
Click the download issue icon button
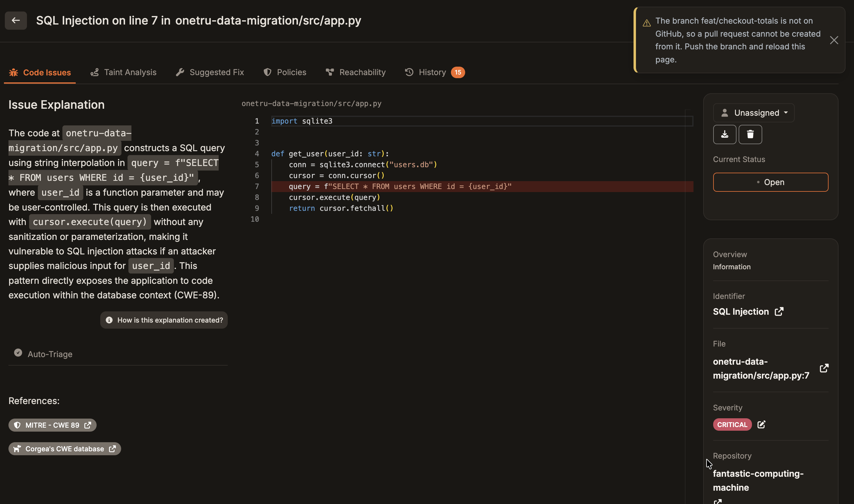725,134
